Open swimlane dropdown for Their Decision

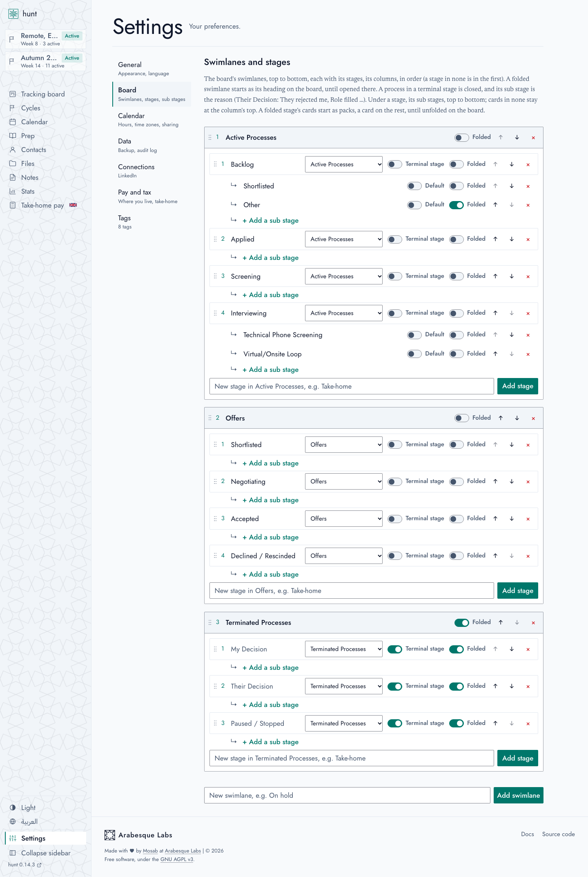[x=344, y=686]
